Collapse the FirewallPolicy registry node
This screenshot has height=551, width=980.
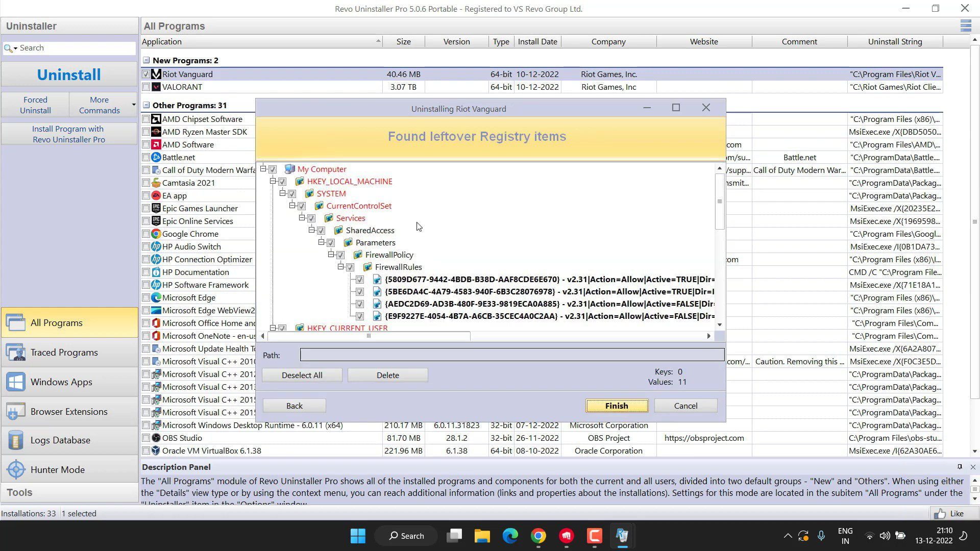tap(331, 255)
